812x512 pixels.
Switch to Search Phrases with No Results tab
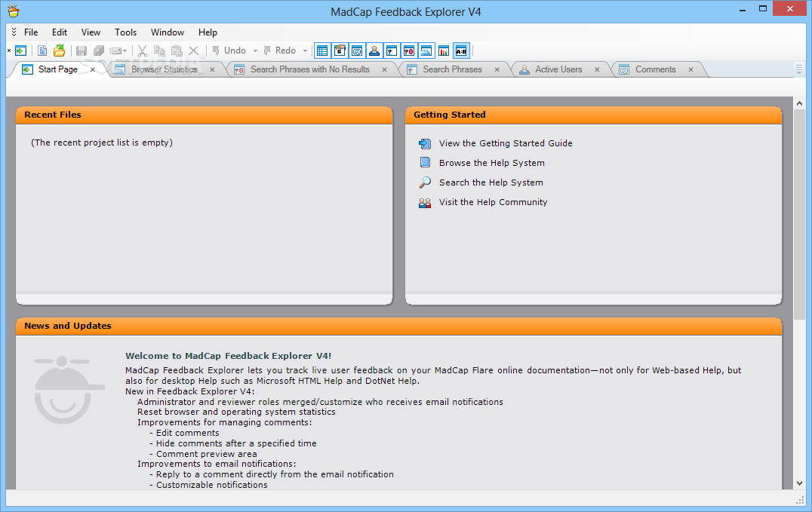click(x=309, y=69)
